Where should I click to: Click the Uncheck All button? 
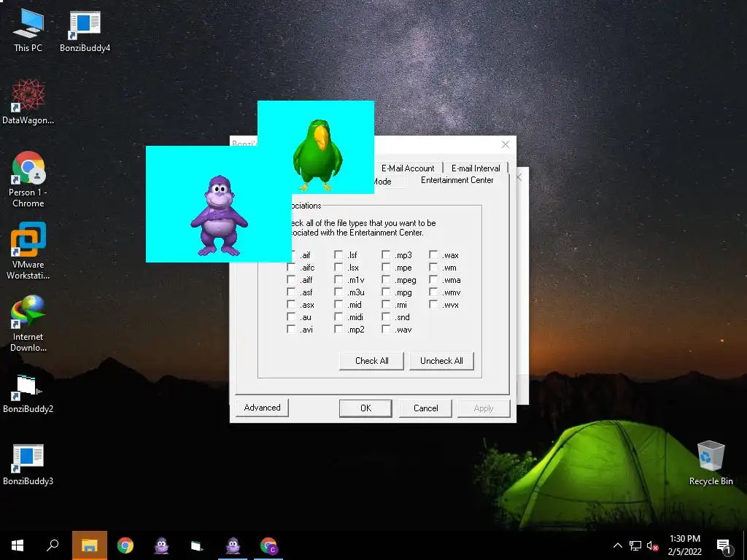pos(441,361)
